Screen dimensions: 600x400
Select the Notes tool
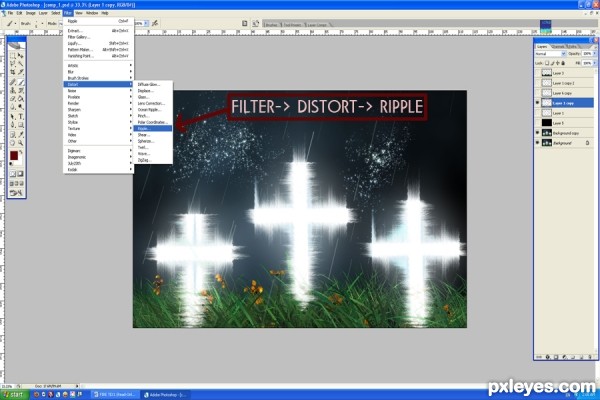click(13, 134)
